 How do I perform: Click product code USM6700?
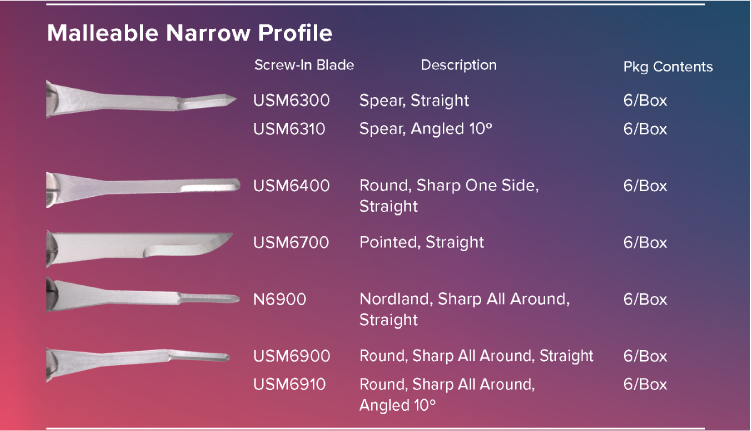point(291,242)
